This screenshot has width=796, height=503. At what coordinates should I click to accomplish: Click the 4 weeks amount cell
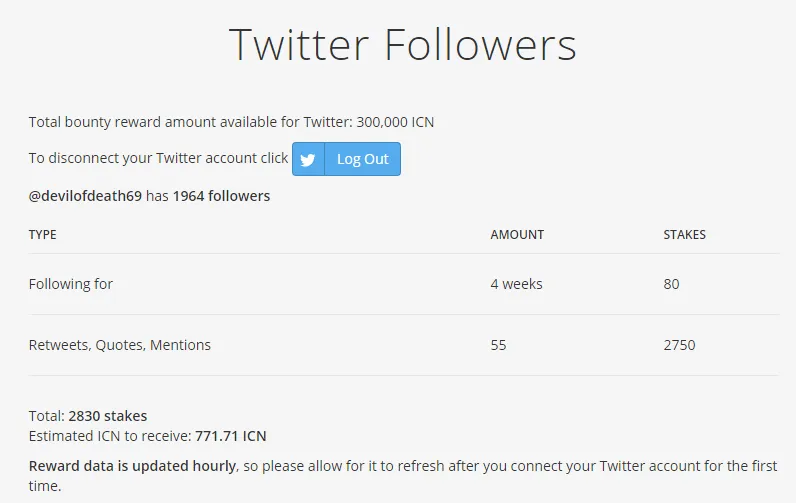point(516,284)
